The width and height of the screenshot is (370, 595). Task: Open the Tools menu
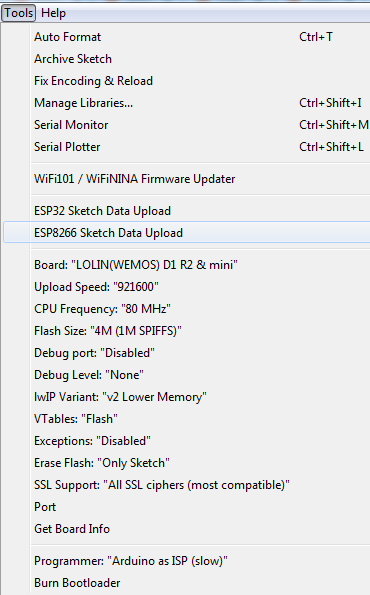pyautogui.click(x=18, y=13)
